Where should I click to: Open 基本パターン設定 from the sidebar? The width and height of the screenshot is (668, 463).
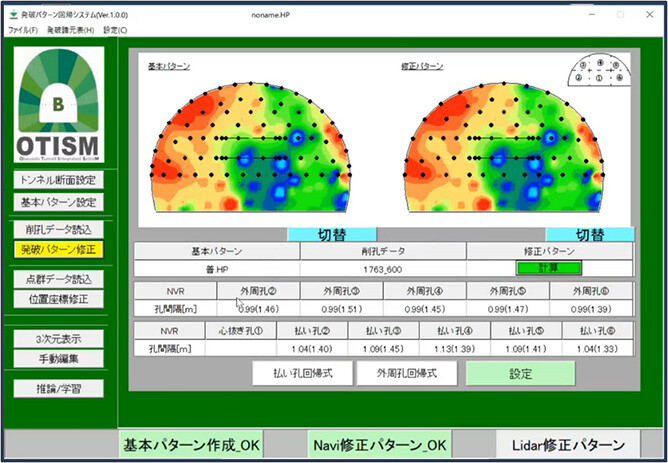(59, 202)
